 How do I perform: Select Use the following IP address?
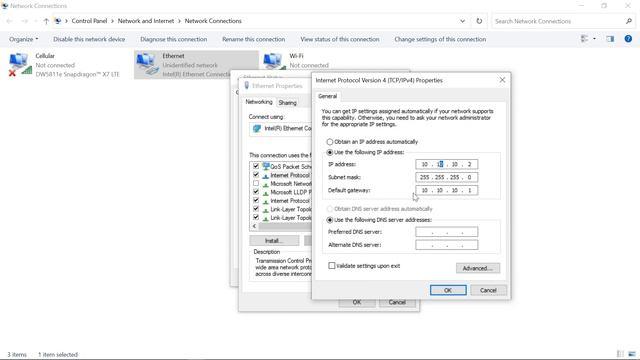point(330,152)
